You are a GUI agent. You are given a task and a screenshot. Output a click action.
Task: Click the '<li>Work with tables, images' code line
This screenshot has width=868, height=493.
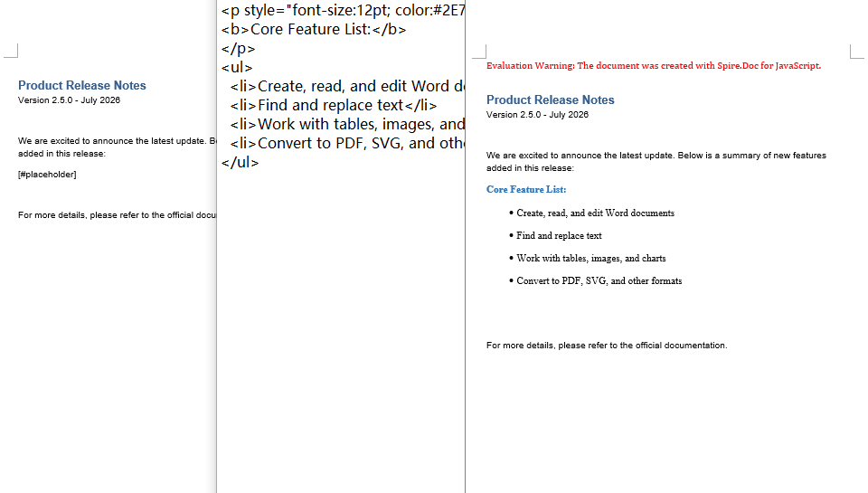pyautogui.click(x=347, y=124)
